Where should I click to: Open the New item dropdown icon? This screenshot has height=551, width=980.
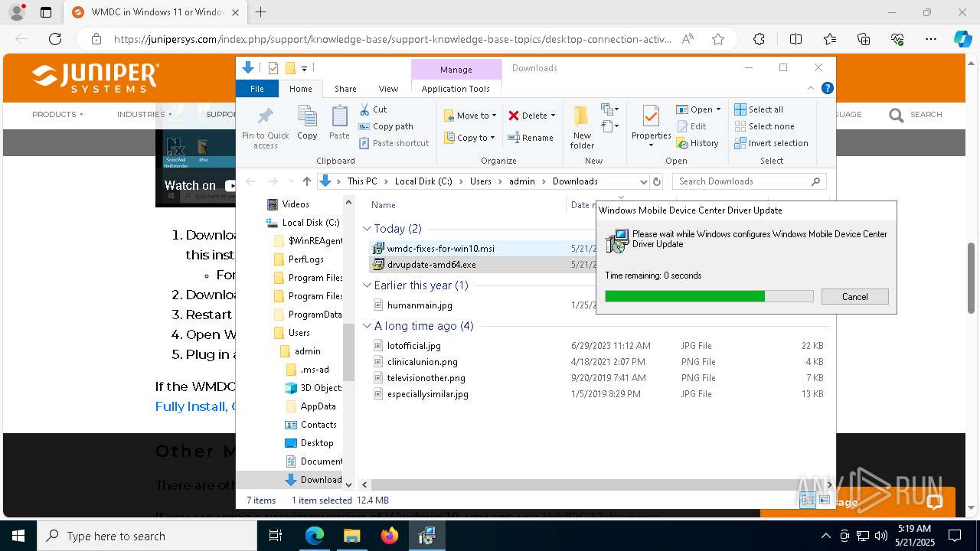click(610, 109)
